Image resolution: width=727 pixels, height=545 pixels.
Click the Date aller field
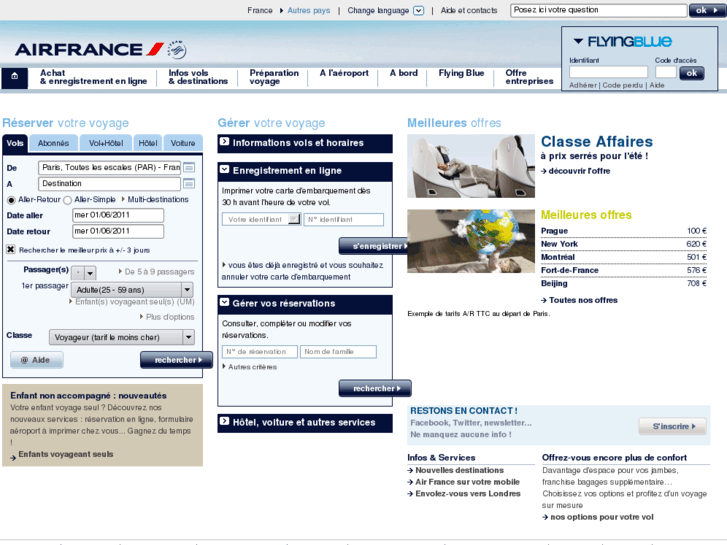pos(118,215)
